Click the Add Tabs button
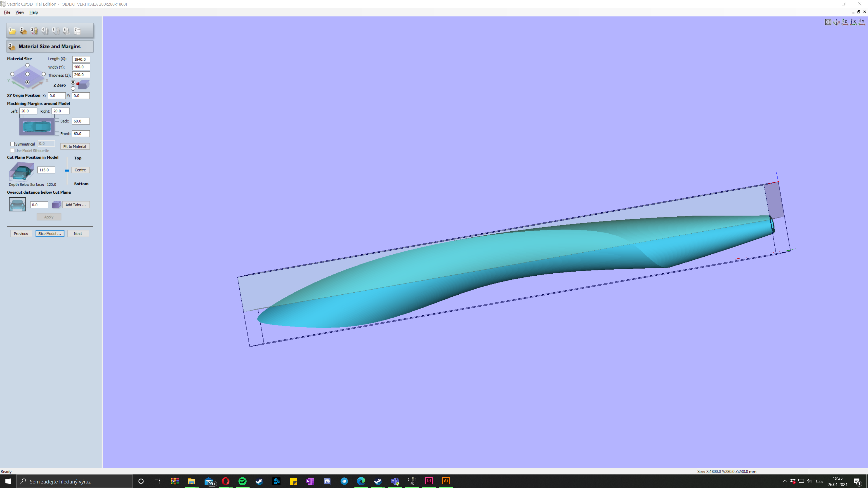This screenshot has height=488, width=868. point(76,205)
